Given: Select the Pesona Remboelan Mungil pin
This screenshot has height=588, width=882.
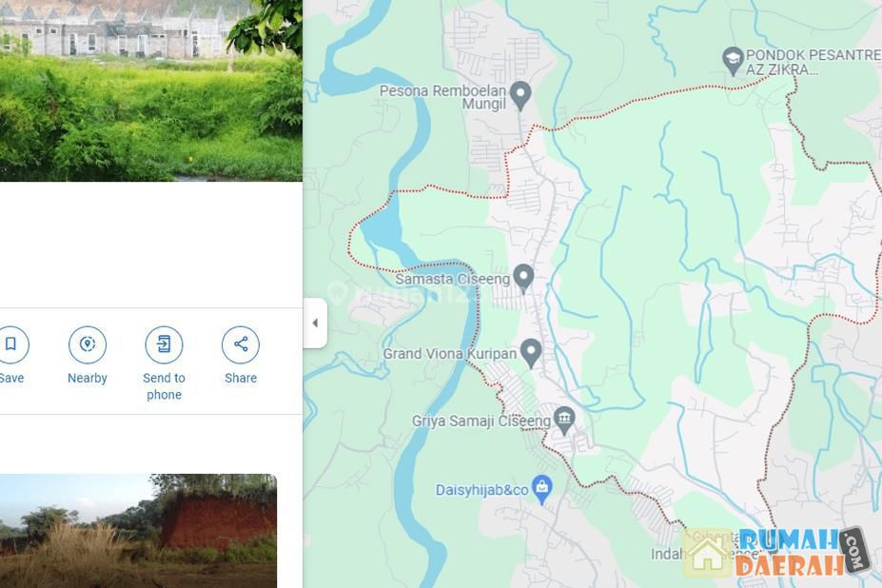Looking at the screenshot, I should point(520,94).
